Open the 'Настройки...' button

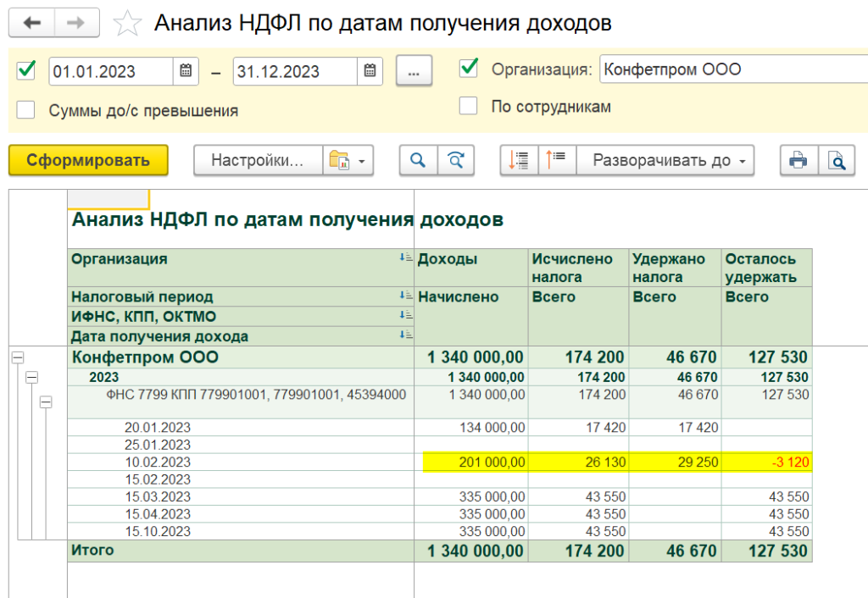pyautogui.click(x=257, y=160)
